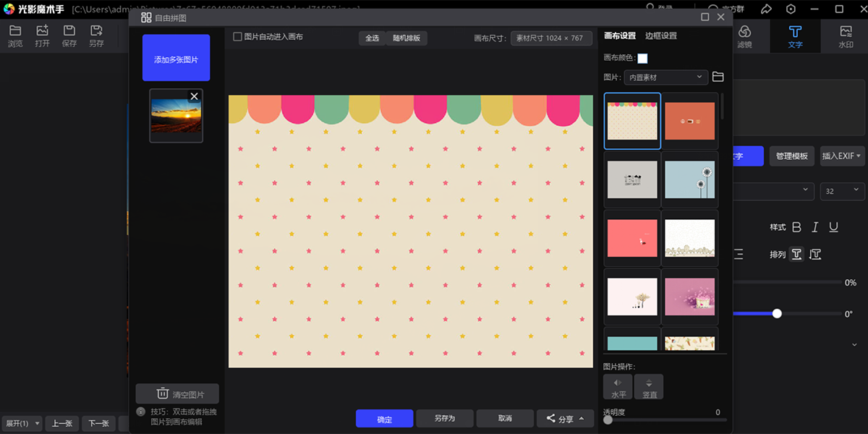
Task: Open the 内置素材 image source dropdown
Action: [667, 77]
